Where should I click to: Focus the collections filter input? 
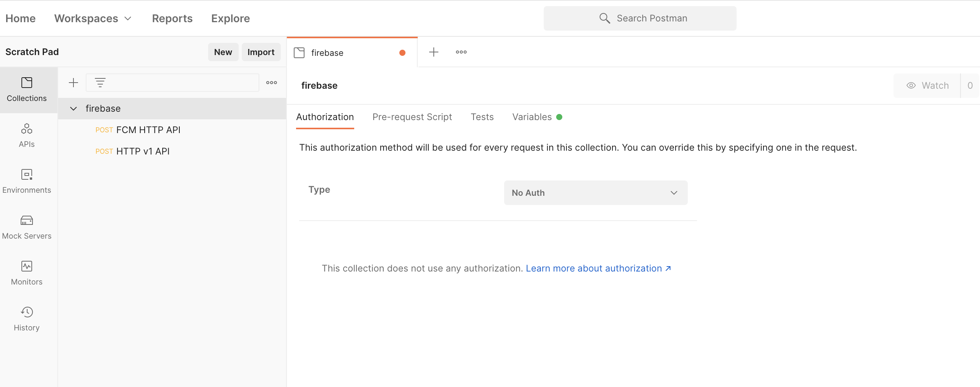pos(173,83)
